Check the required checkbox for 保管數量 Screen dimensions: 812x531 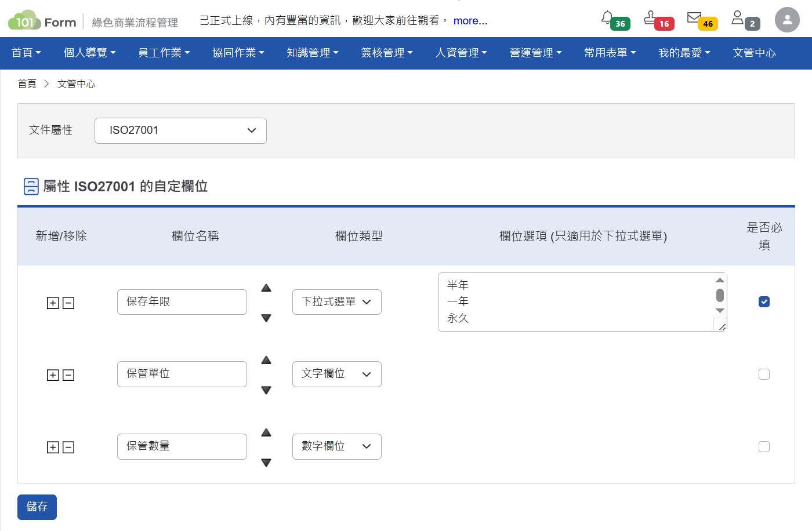point(764,446)
